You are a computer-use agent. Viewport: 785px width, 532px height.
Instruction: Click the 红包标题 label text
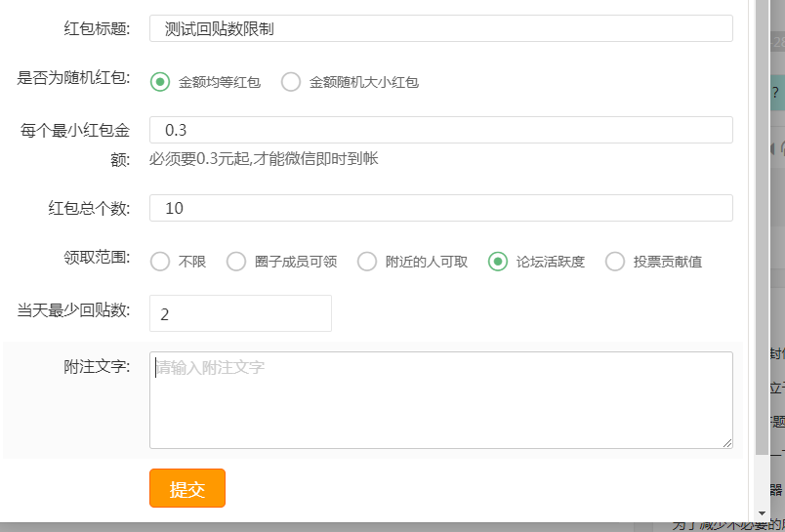98,27
